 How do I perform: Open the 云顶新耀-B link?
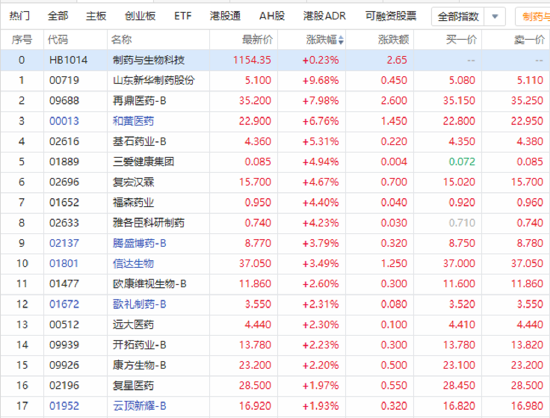click(x=139, y=406)
